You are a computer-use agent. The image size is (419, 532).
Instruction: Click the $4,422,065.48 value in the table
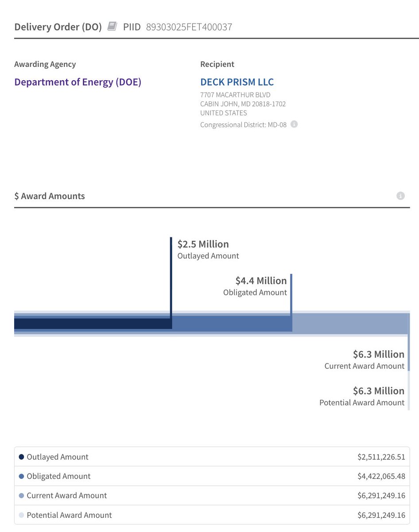tap(381, 476)
